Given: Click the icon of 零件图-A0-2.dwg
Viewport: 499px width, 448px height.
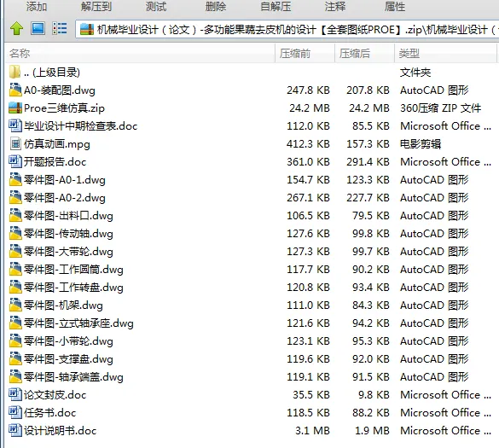Looking at the screenshot, I should point(15,197).
